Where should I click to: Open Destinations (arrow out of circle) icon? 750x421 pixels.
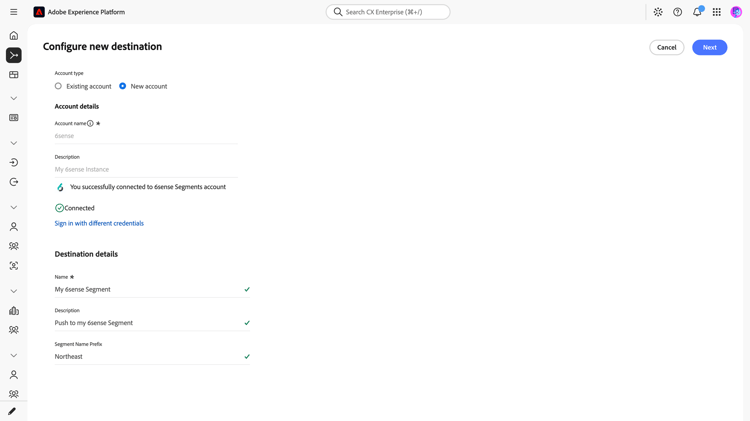tap(13, 182)
